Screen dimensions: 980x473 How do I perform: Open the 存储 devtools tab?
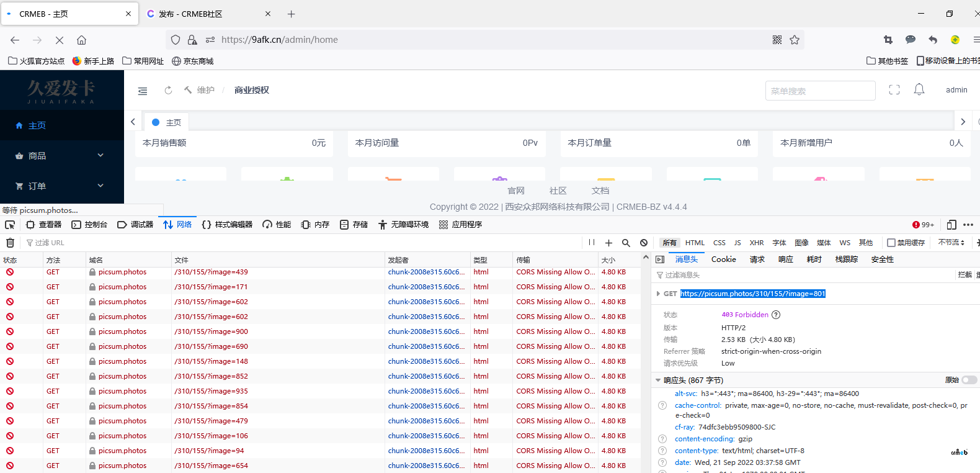click(354, 225)
